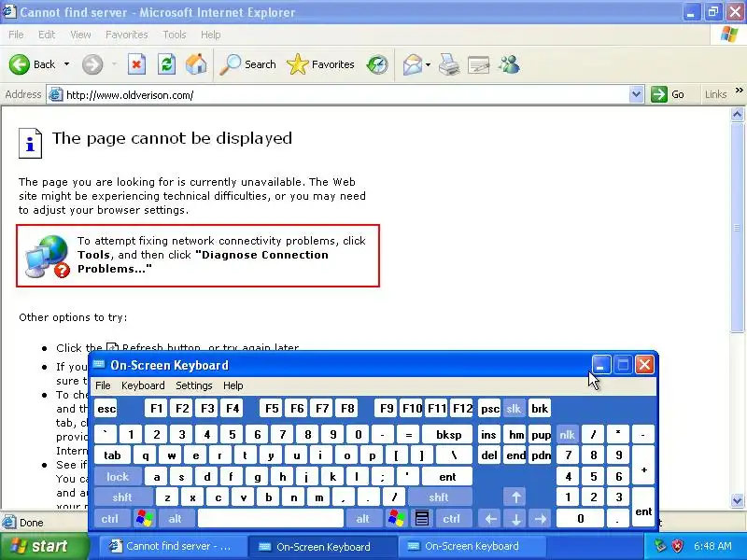Open the History clock icon

[x=377, y=64]
